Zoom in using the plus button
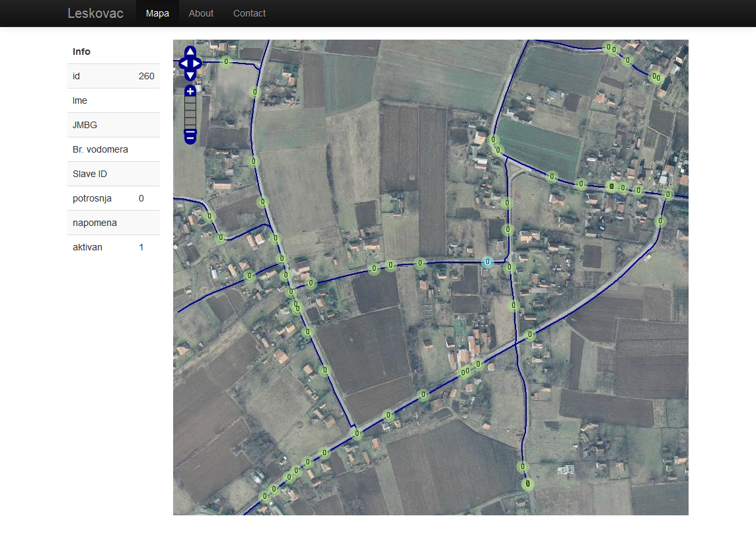The height and width of the screenshot is (551, 756). [190, 91]
